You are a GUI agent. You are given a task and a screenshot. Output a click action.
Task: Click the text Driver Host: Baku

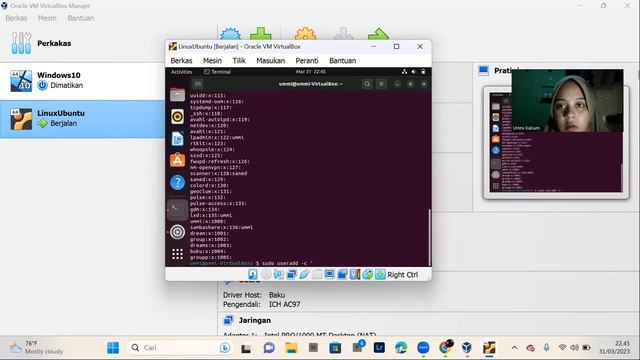pos(254,295)
